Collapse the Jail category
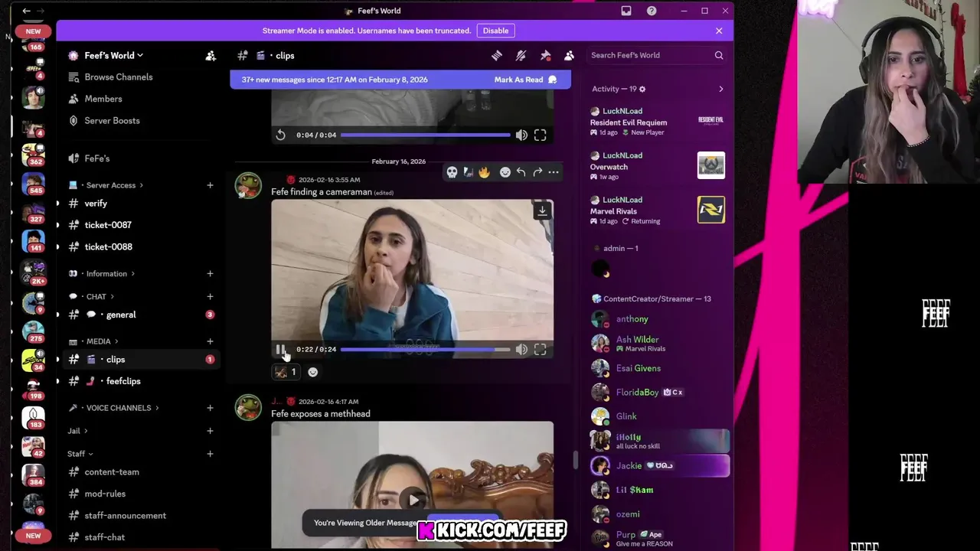This screenshot has width=980, height=551. (x=77, y=431)
